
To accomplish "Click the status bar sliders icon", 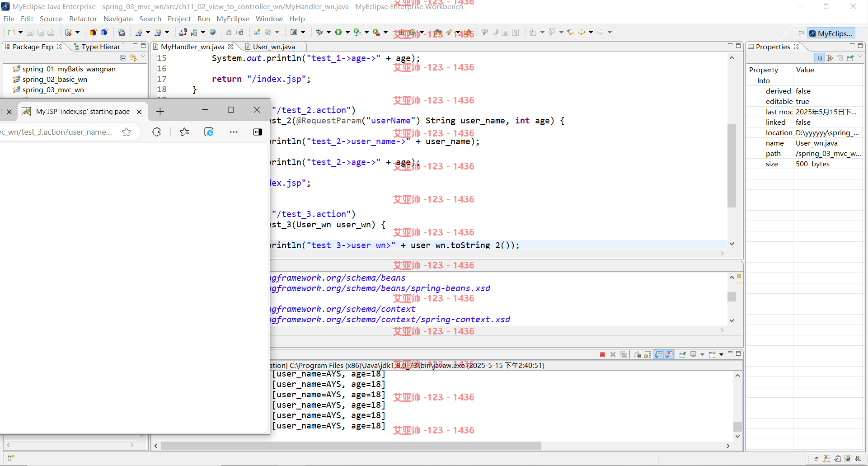I will (x=858, y=459).
